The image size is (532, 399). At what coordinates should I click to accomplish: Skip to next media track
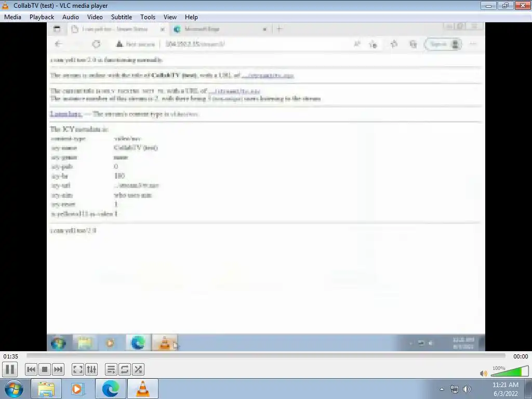[58, 369]
